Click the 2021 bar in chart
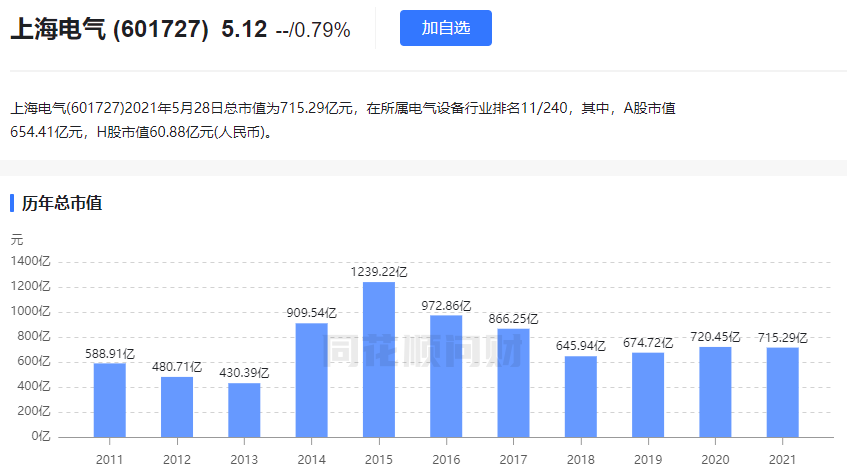Viewport: 847px width, 475px height. [x=783, y=392]
